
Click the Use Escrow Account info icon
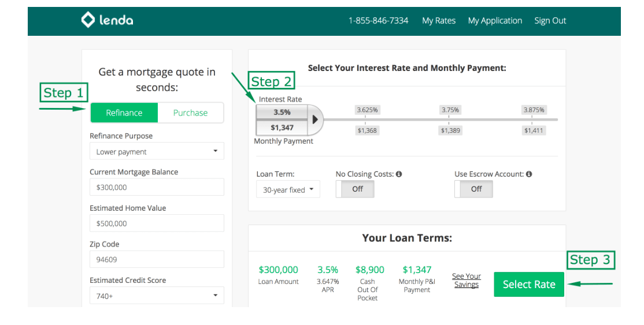(529, 174)
